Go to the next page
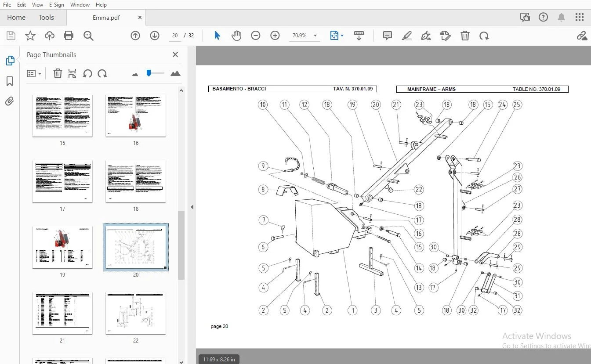591x364 pixels. click(155, 36)
